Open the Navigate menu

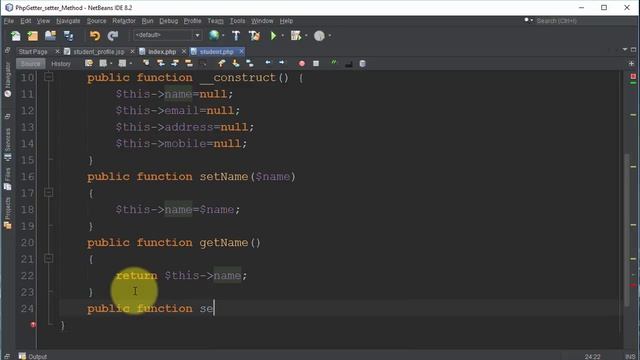(68, 21)
